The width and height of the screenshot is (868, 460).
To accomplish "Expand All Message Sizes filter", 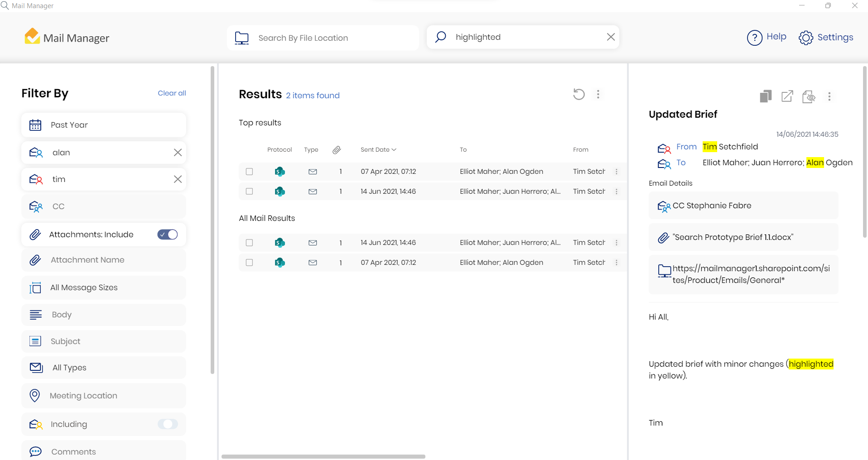I will point(104,287).
